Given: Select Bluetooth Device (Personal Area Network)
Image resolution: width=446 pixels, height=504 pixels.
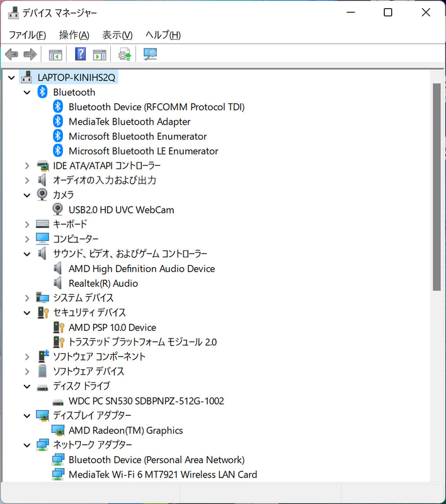Looking at the screenshot, I should pyautogui.click(x=156, y=460).
